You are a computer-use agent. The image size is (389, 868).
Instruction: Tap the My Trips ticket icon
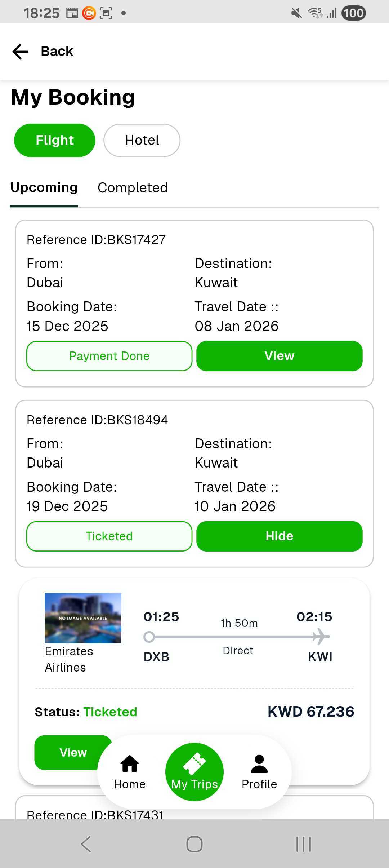[x=194, y=764]
